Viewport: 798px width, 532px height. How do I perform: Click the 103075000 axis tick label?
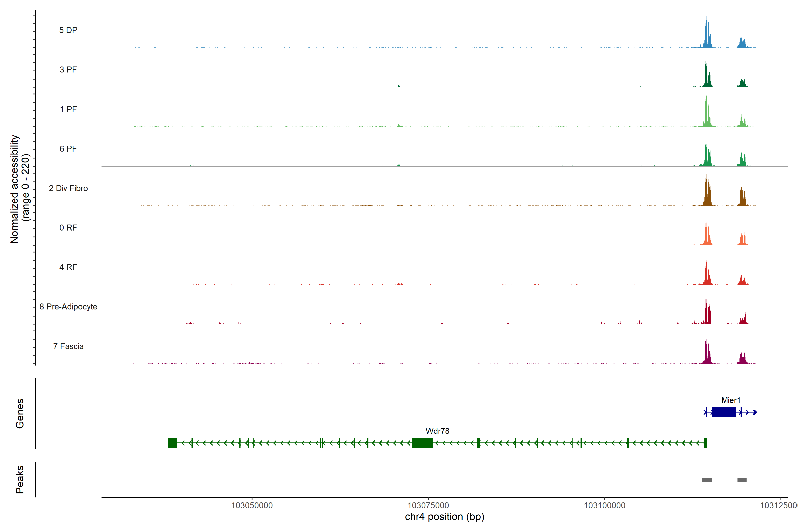pos(428,505)
